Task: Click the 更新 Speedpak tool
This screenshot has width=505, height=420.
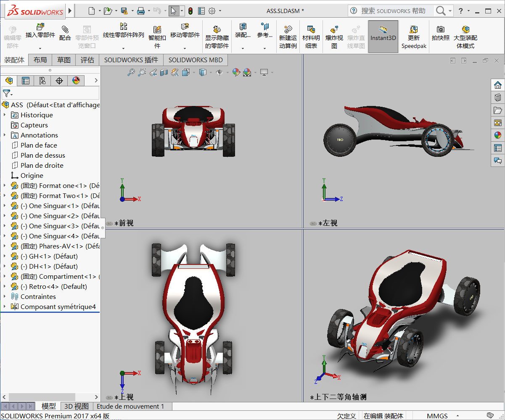Action: [x=414, y=37]
